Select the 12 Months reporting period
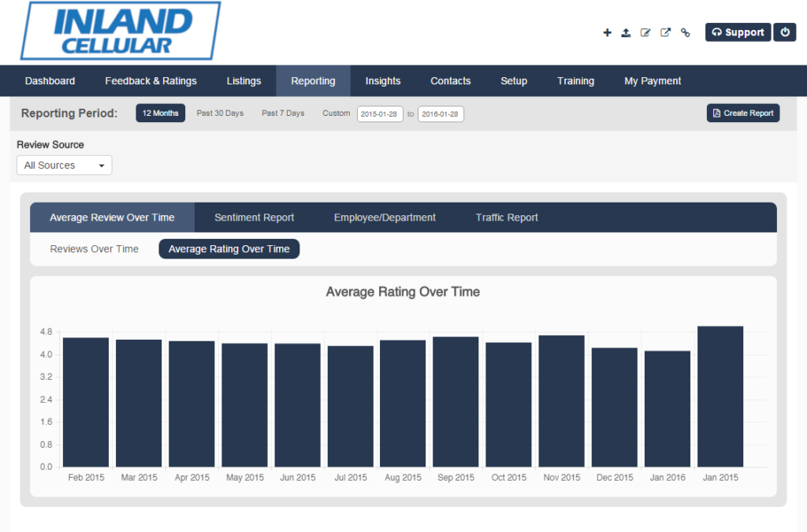 tap(160, 113)
